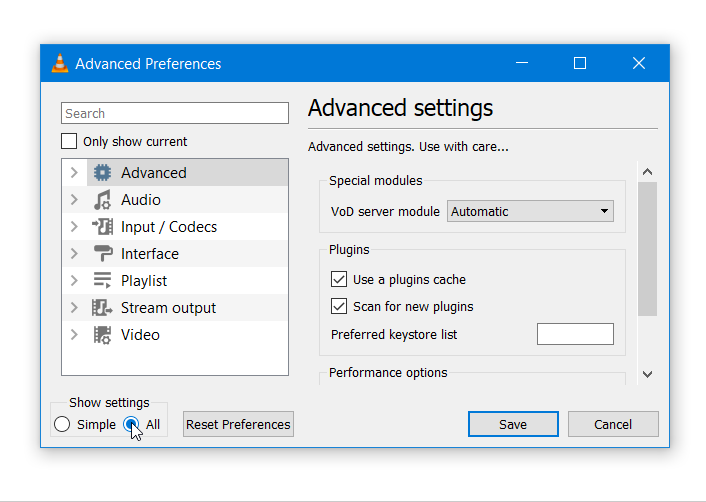Screen dimensions: 706x502
Task: Click the Advanced gear chip icon
Action: [102, 172]
